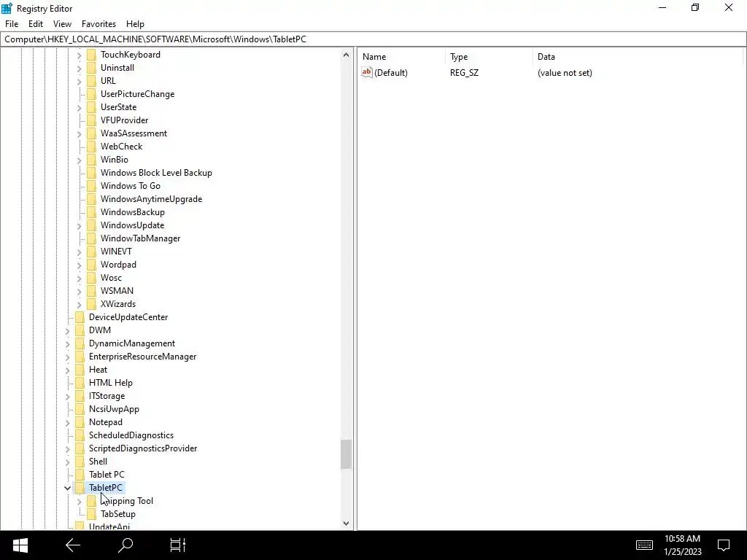Expand the WINEVT key

pyautogui.click(x=79, y=252)
